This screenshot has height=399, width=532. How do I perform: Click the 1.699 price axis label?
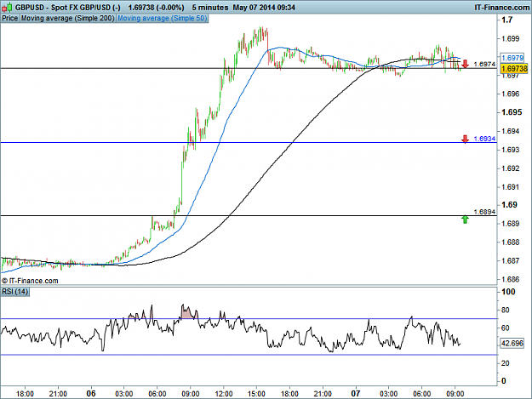pos(510,38)
